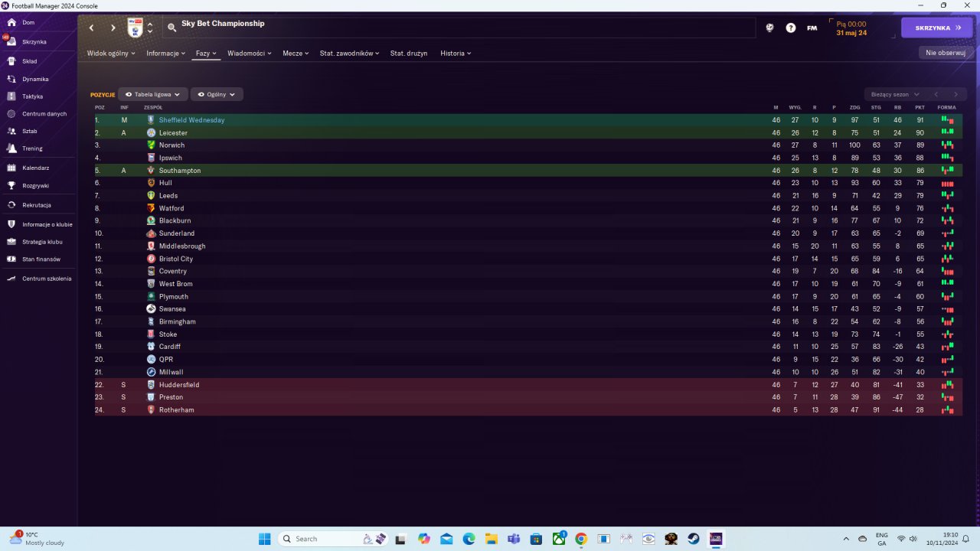Viewport: 980px width, 551px height.
Task: Open Dom home icon in sidebar
Action: tap(11, 22)
